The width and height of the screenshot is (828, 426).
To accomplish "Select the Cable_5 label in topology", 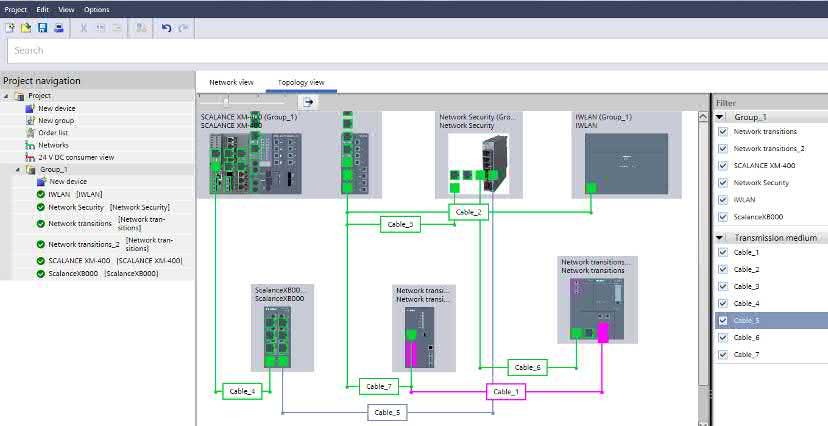I will (388, 412).
